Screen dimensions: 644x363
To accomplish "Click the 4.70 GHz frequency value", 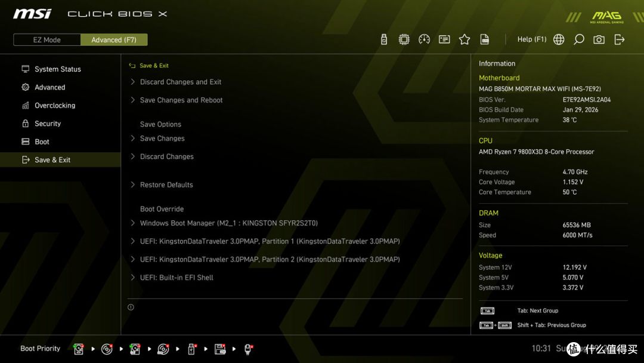I will (575, 172).
